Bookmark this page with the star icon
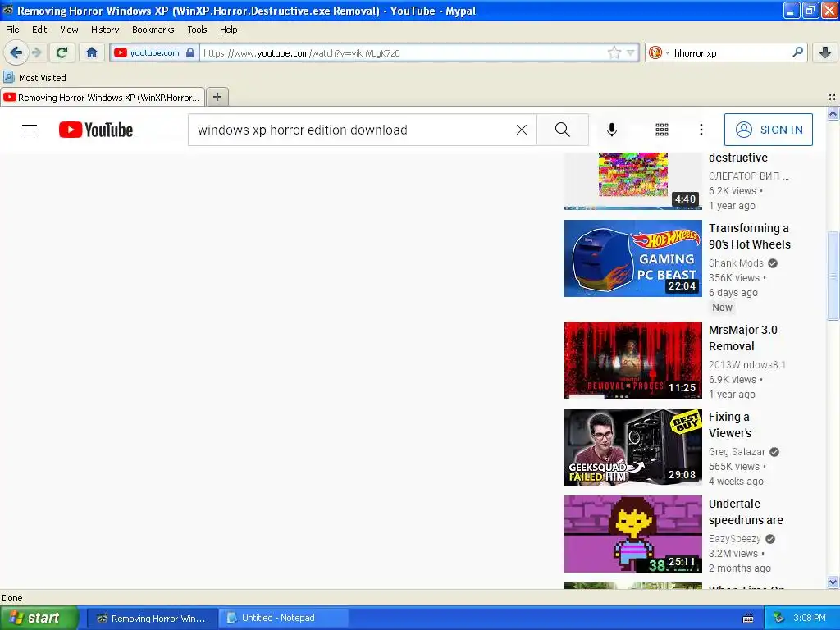This screenshot has width=840, height=630. tap(614, 52)
